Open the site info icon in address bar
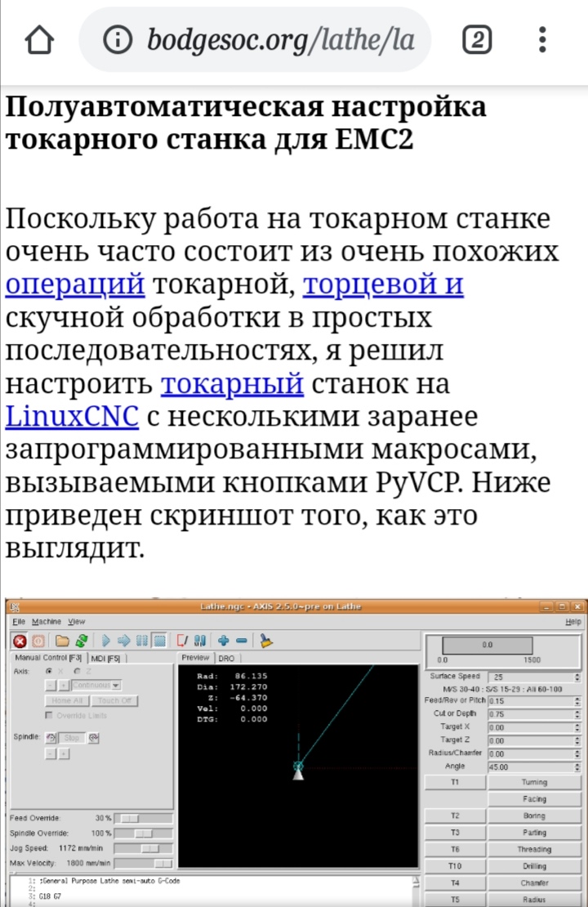 [x=118, y=40]
